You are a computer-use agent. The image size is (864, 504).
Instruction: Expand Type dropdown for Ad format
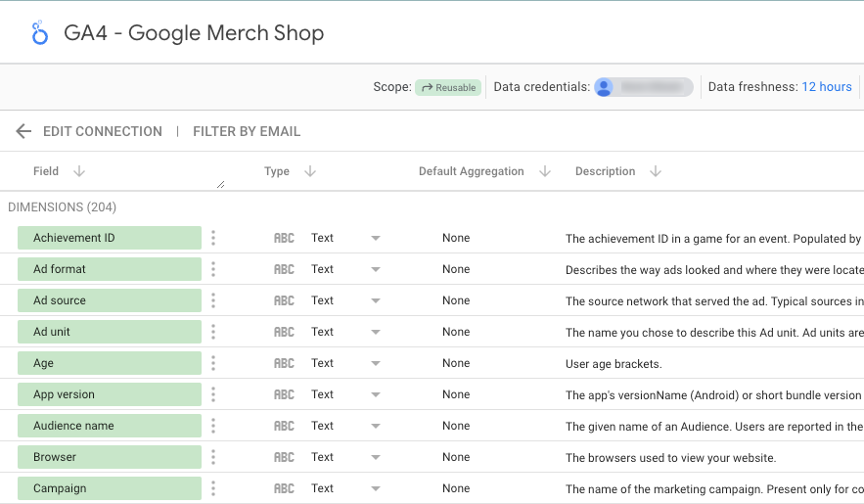click(375, 269)
